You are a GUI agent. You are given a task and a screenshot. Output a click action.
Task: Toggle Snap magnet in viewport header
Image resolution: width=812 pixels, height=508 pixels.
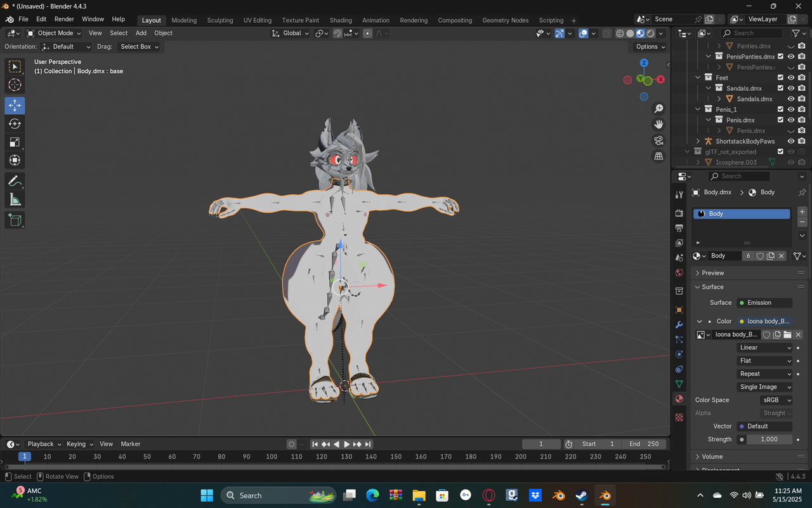337,33
